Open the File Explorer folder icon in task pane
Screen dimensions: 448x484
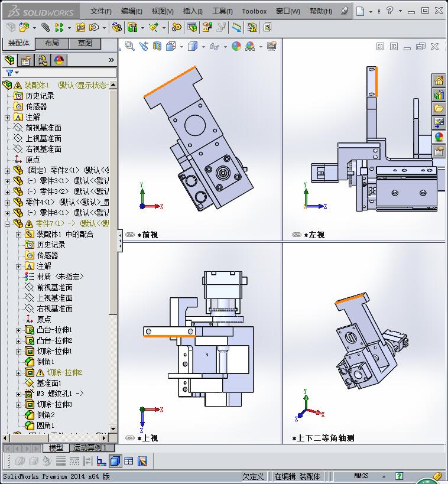click(439, 109)
